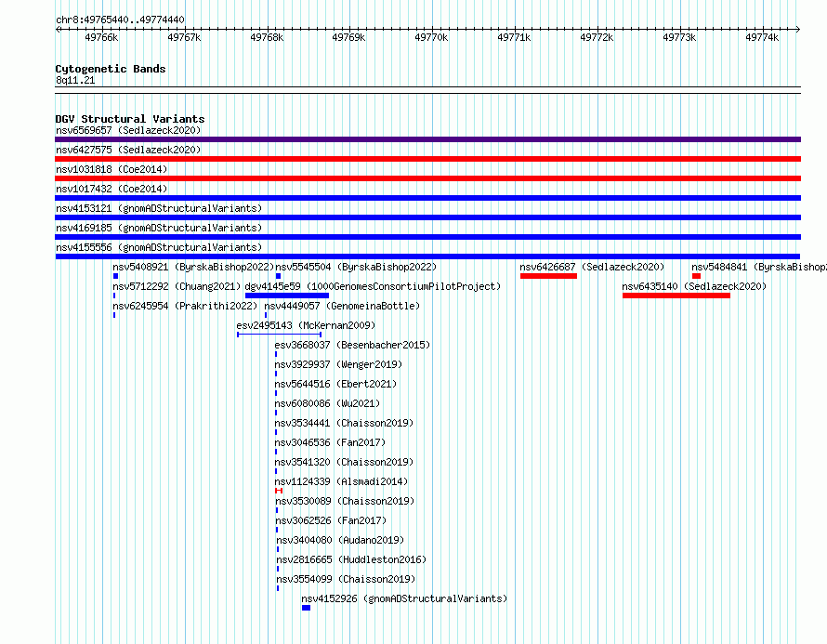
Task: Open nsv3062526 (Fan2017) label
Action: 331,520
